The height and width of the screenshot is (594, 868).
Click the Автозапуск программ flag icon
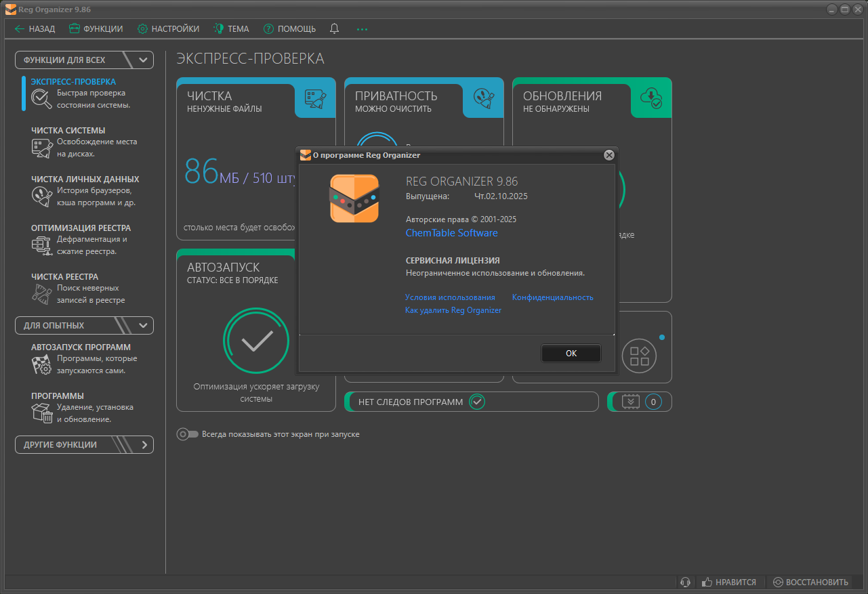(x=42, y=364)
